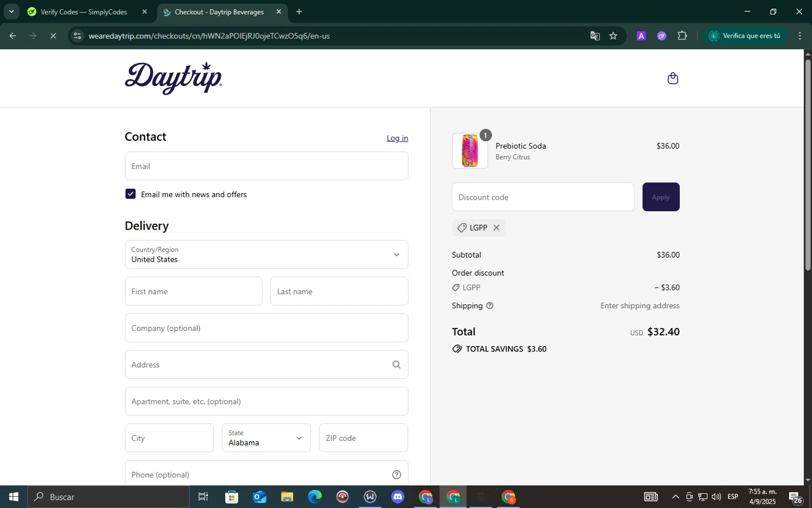
Task: Switch to the Verify Codes SimplyCodes tab
Action: point(83,12)
